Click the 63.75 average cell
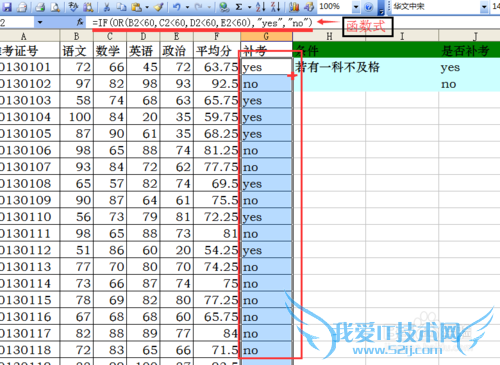Image resolution: width=500 pixels, height=365 pixels. [x=217, y=67]
